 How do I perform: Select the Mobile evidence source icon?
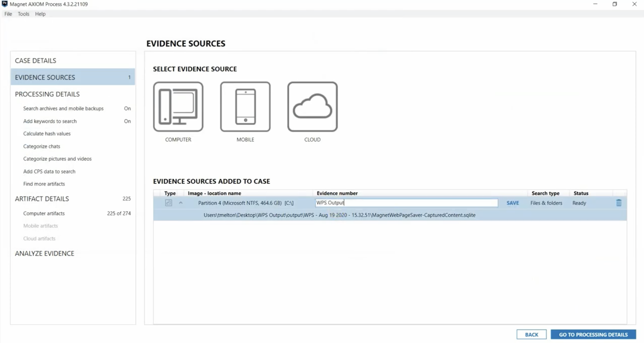coord(245,107)
